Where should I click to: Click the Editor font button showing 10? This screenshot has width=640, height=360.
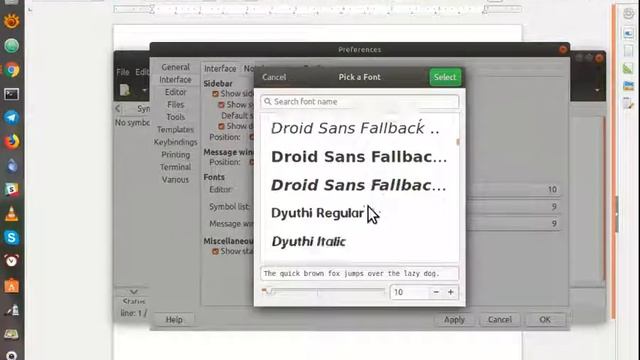pos(513,189)
